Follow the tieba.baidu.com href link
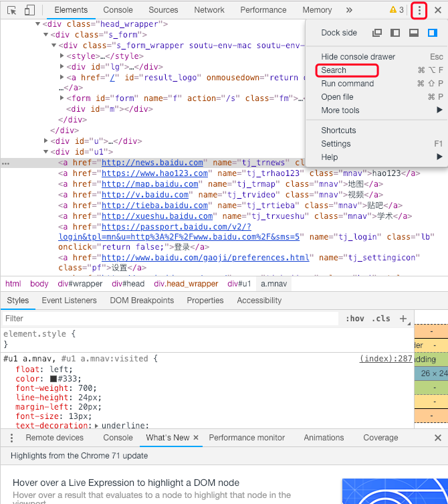This screenshot has height=504, width=448. click(154, 205)
